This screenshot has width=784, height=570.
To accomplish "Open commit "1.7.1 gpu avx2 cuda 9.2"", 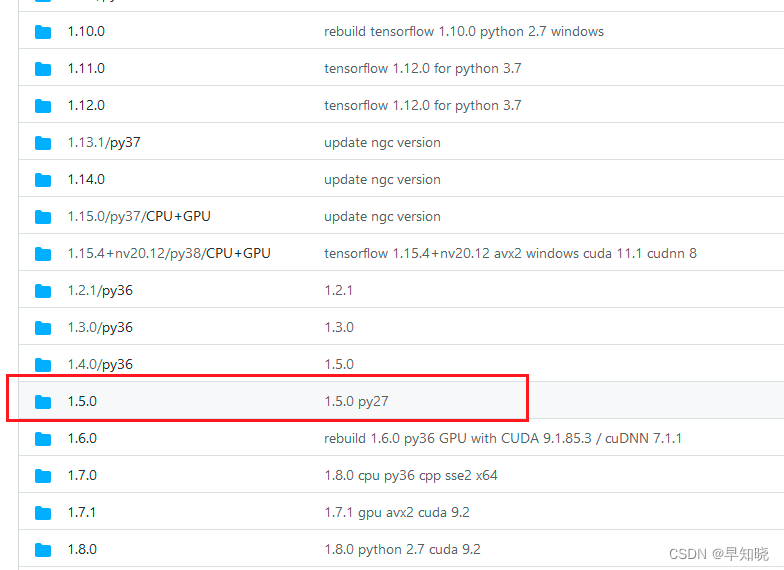I will (x=397, y=513).
